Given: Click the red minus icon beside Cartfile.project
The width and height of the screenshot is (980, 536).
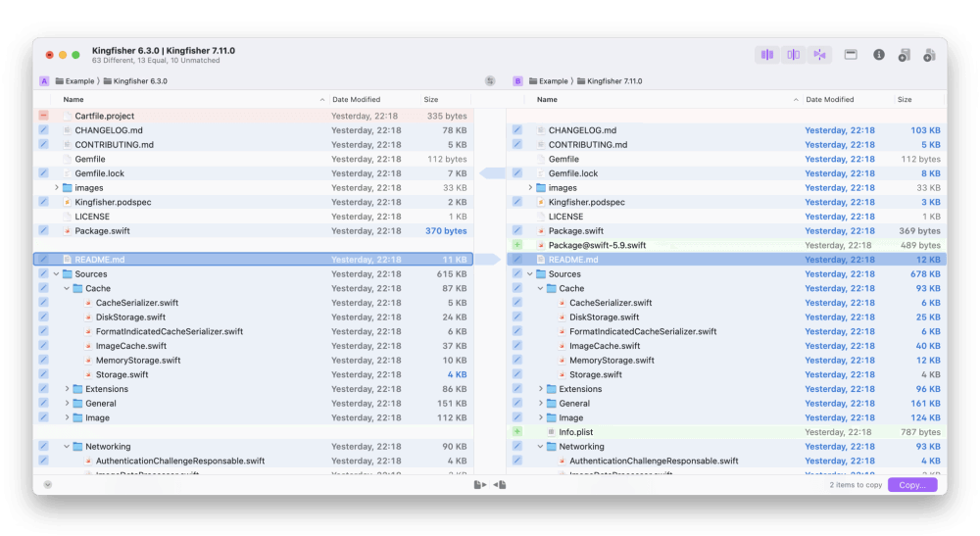Looking at the screenshot, I should click(x=43, y=116).
